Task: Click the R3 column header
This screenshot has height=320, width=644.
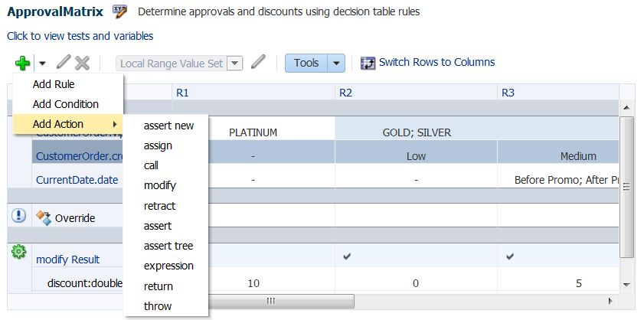Action: tap(558, 93)
